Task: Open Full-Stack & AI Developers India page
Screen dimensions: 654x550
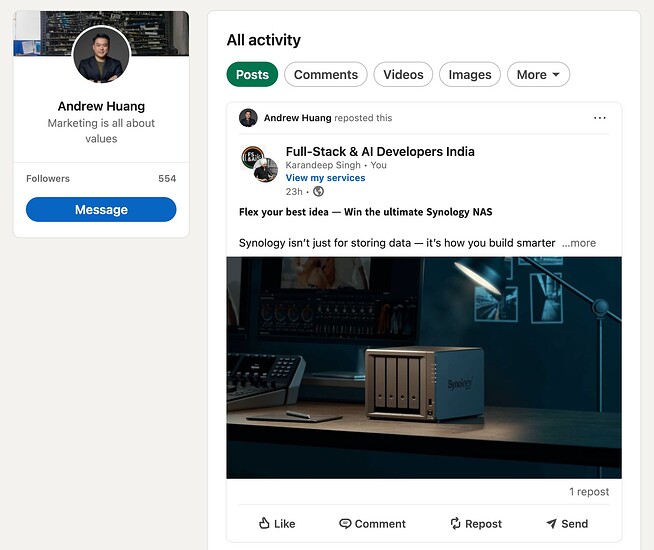Action: [380, 151]
